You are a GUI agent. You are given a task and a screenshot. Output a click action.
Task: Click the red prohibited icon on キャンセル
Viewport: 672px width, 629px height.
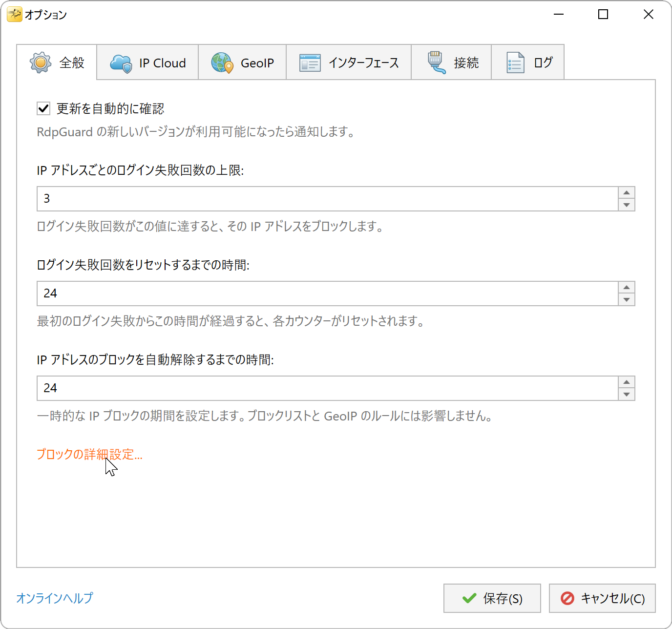pyautogui.click(x=567, y=598)
